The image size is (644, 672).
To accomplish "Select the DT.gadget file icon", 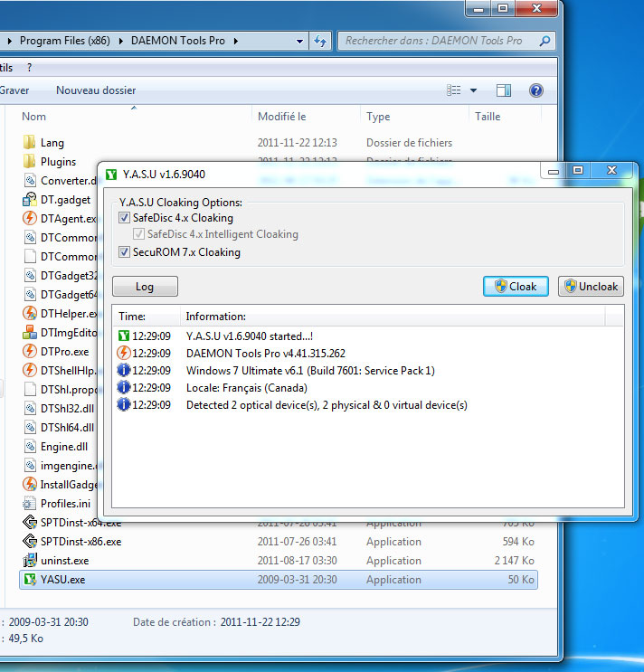I will point(29,199).
